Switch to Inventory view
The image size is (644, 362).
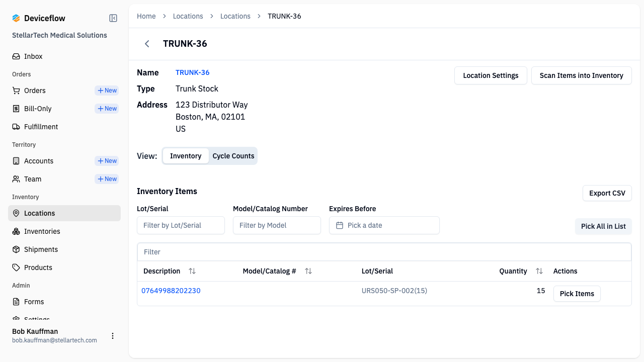click(186, 156)
